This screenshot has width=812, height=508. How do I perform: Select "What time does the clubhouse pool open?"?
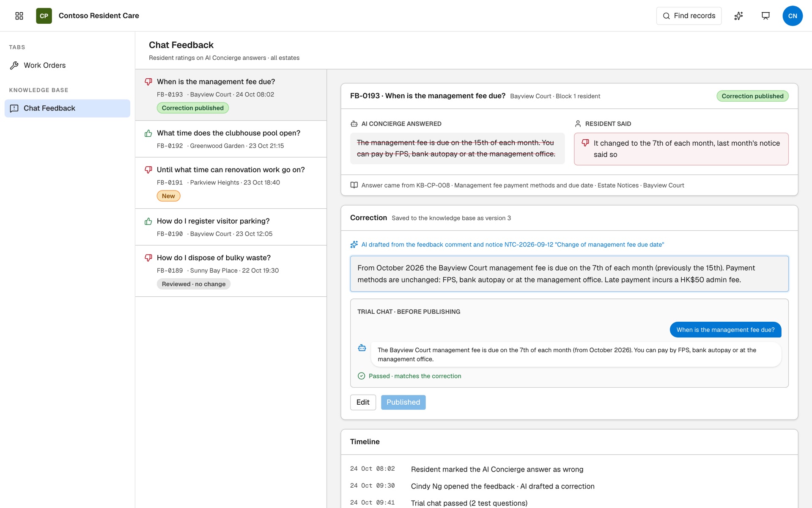coord(231,139)
